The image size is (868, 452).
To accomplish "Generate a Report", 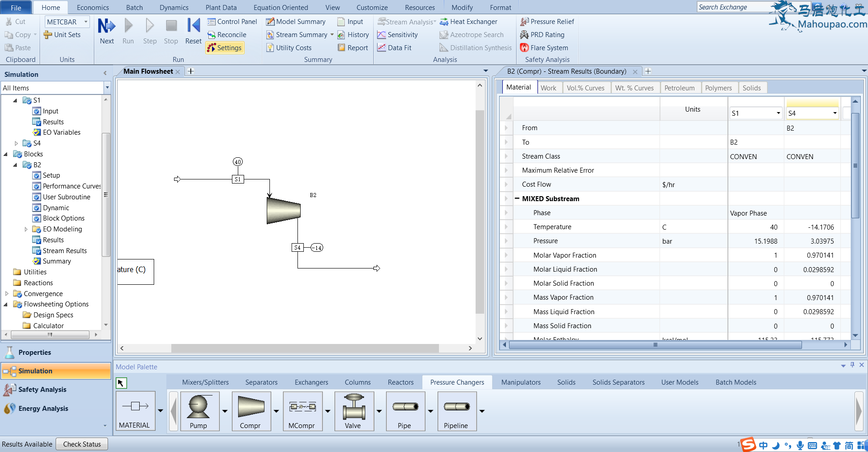I will (x=353, y=48).
